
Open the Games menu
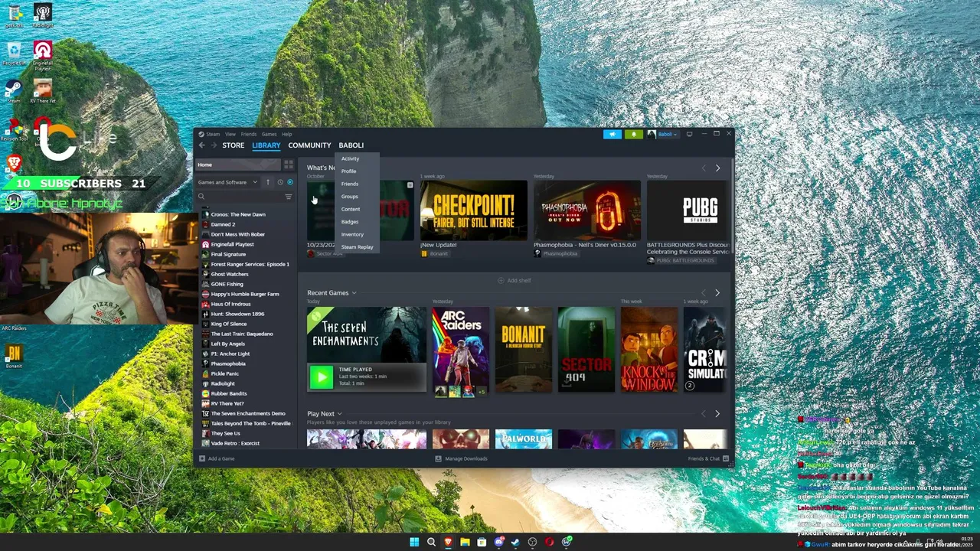coord(269,134)
